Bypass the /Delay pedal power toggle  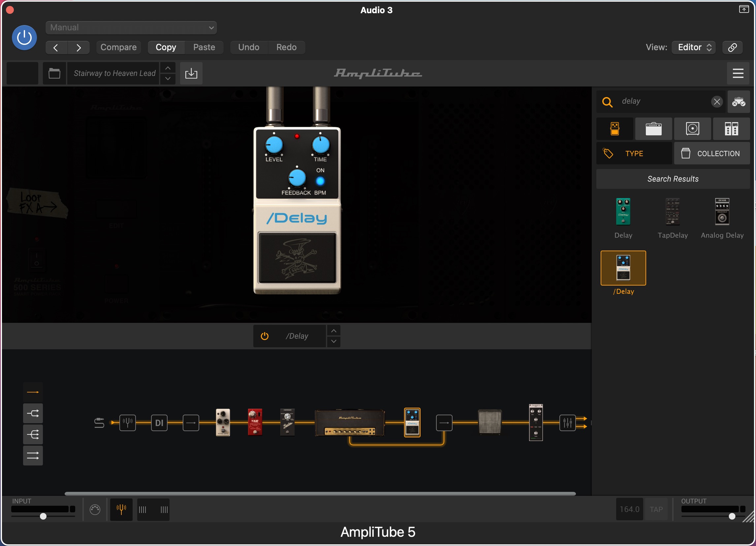pos(265,336)
